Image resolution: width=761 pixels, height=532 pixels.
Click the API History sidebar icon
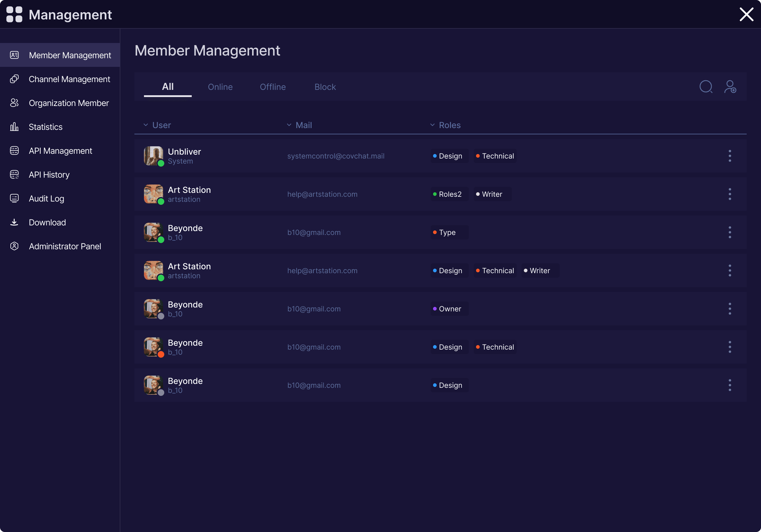pyautogui.click(x=14, y=175)
